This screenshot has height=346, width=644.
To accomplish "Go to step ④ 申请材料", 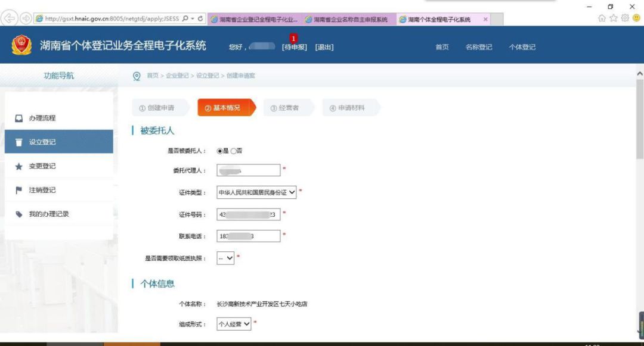I will click(x=351, y=108).
